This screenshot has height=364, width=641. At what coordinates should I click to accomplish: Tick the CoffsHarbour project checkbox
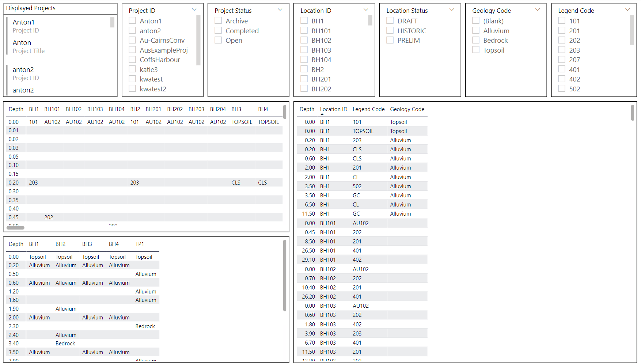pos(132,60)
